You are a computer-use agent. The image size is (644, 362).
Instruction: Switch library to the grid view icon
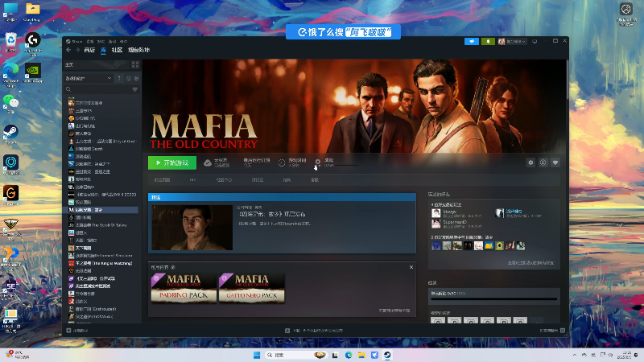tap(135, 65)
